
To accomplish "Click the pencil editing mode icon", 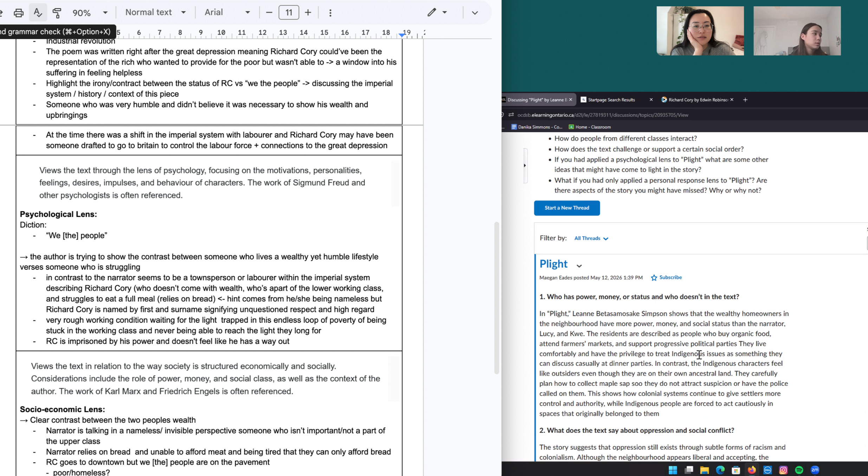I will 432,12.
